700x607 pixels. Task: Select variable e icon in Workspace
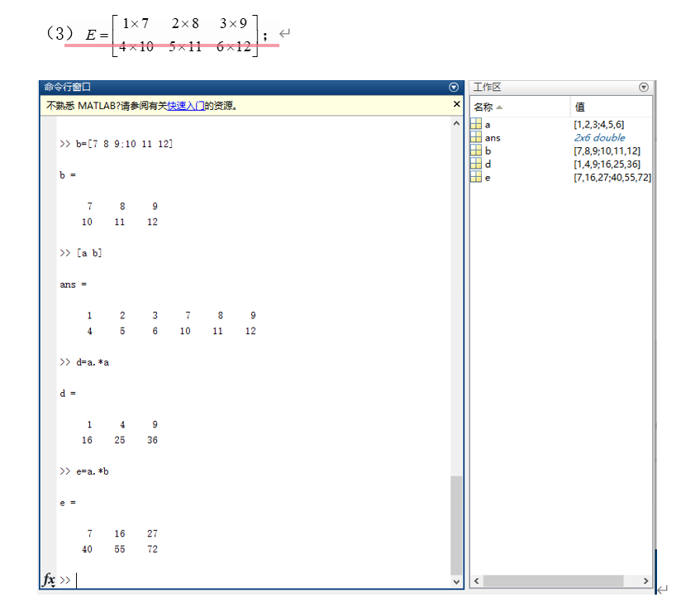point(476,177)
